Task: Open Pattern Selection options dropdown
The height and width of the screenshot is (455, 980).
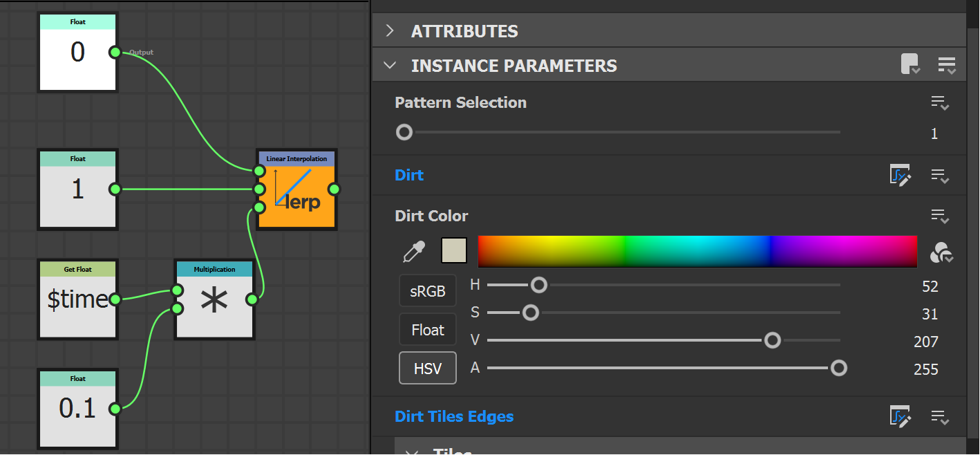Action: (x=940, y=104)
